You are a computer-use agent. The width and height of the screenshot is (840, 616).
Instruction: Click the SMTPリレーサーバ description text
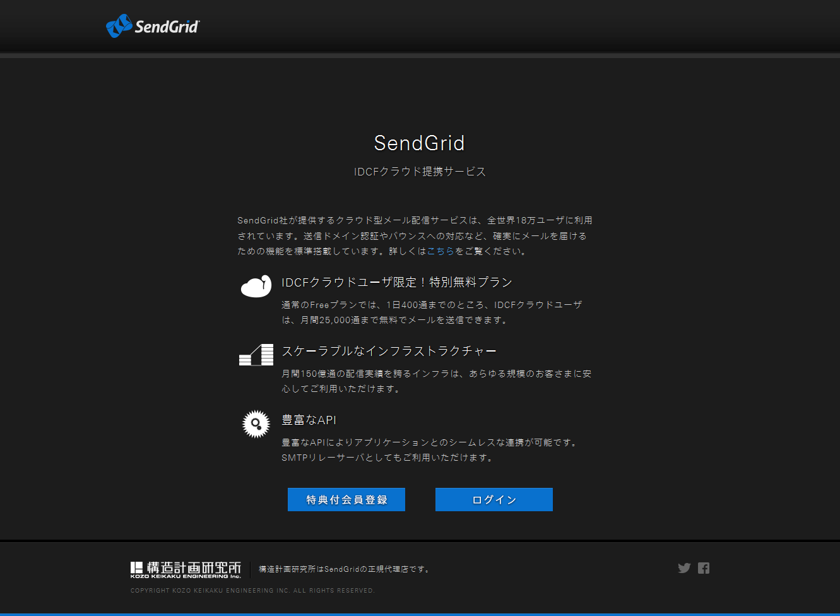tap(429, 450)
